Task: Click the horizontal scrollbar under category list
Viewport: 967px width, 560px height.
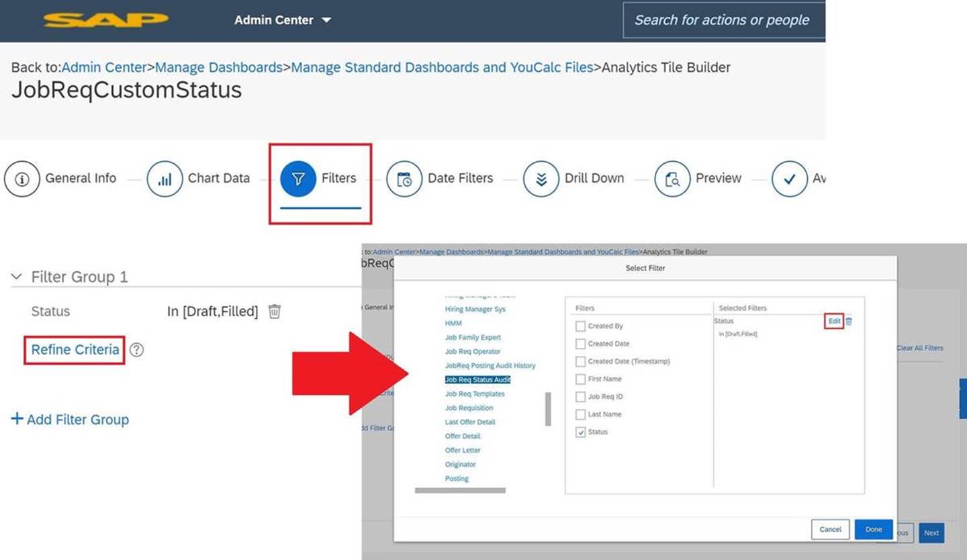Action: [460, 491]
